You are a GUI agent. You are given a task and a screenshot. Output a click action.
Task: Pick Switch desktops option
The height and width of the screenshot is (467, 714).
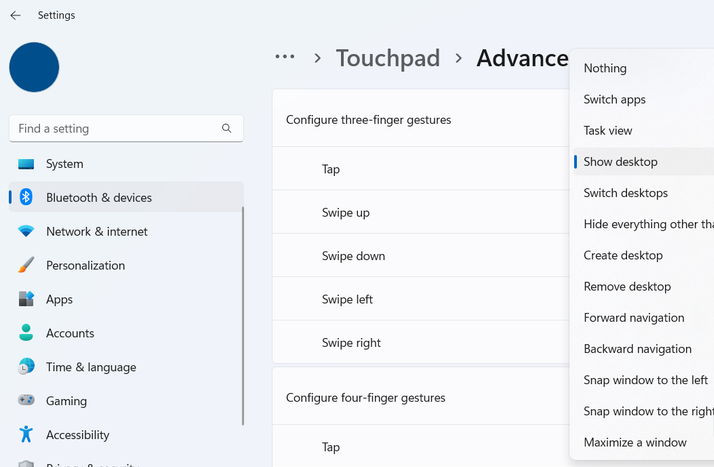[625, 193]
